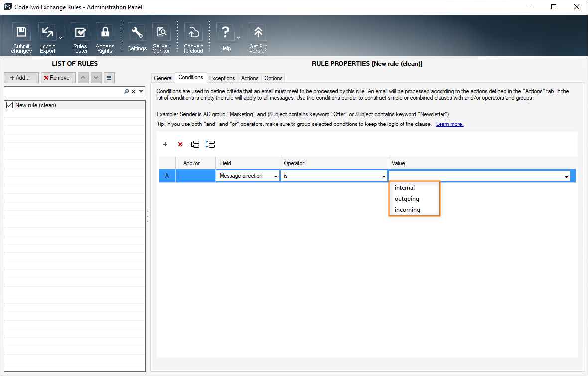The height and width of the screenshot is (376, 588).
Task: Expand the search filter dropdown arrow
Action: [x=141, y=92]
